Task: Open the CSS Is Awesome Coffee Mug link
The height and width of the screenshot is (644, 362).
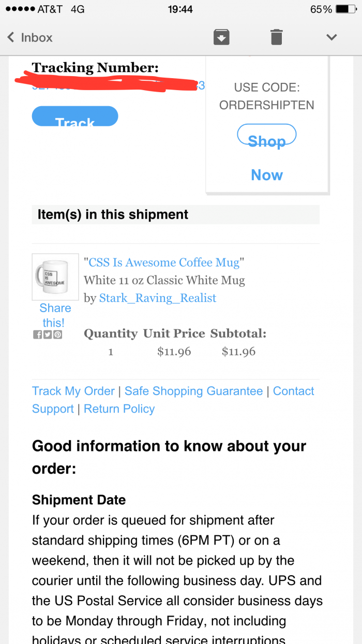Action: [x=164, y=262]
